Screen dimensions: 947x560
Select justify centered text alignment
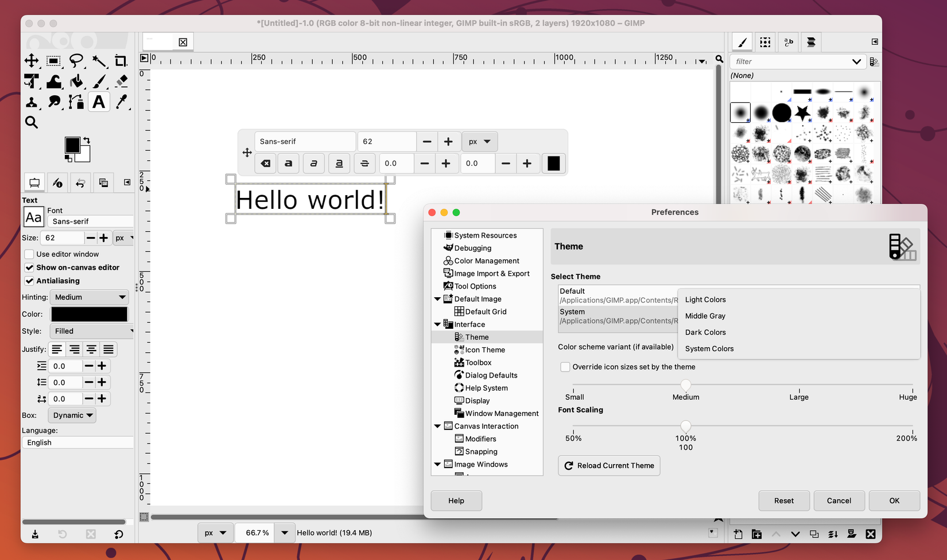click(91, 349)
